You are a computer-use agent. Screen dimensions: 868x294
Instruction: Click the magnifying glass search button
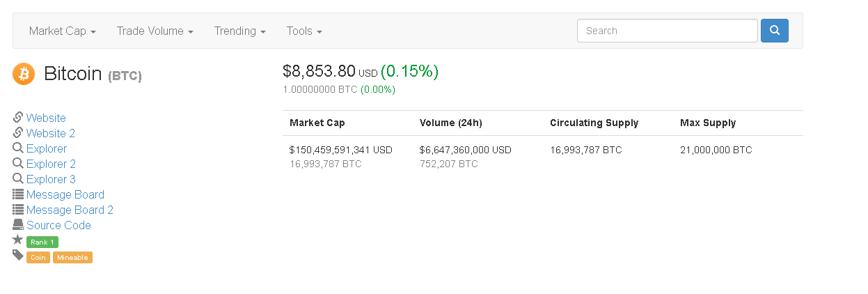[774, 31]
